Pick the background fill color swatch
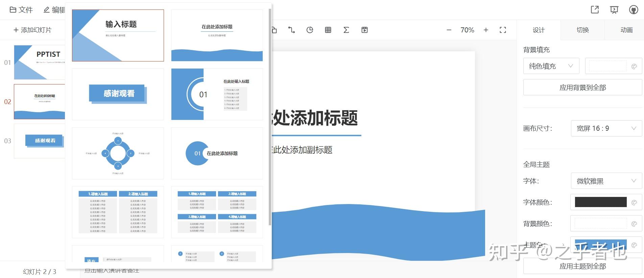 [608, 66]
